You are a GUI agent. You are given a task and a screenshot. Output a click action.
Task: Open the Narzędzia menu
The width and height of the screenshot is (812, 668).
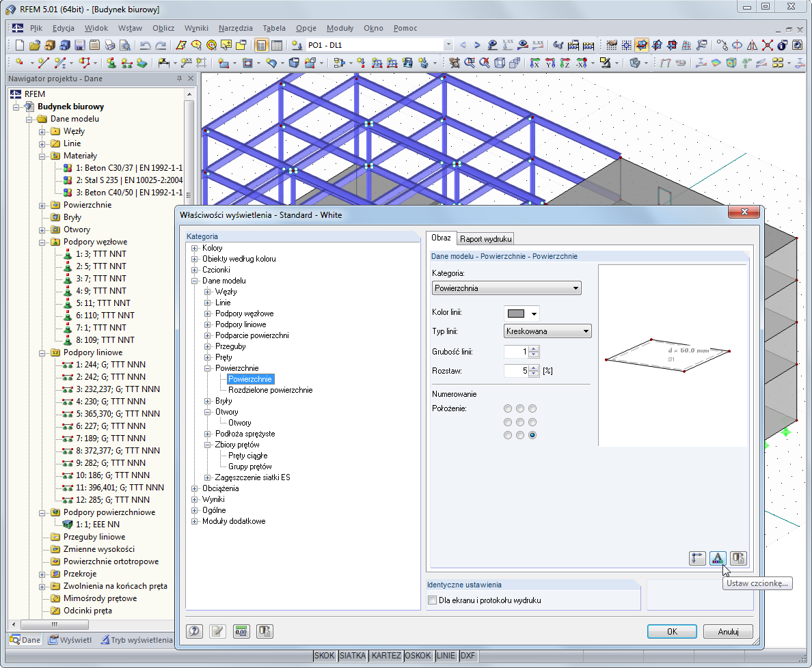[x=236, y=28]
